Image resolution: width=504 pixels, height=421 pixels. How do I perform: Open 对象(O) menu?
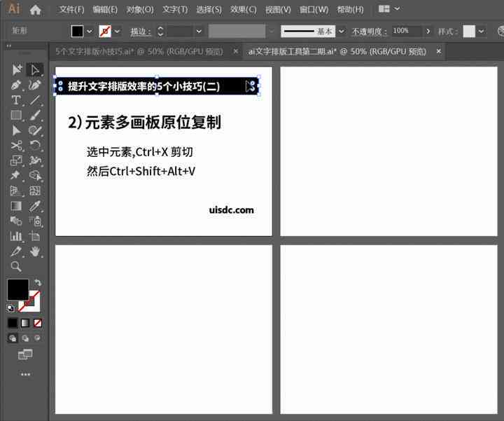140,10
